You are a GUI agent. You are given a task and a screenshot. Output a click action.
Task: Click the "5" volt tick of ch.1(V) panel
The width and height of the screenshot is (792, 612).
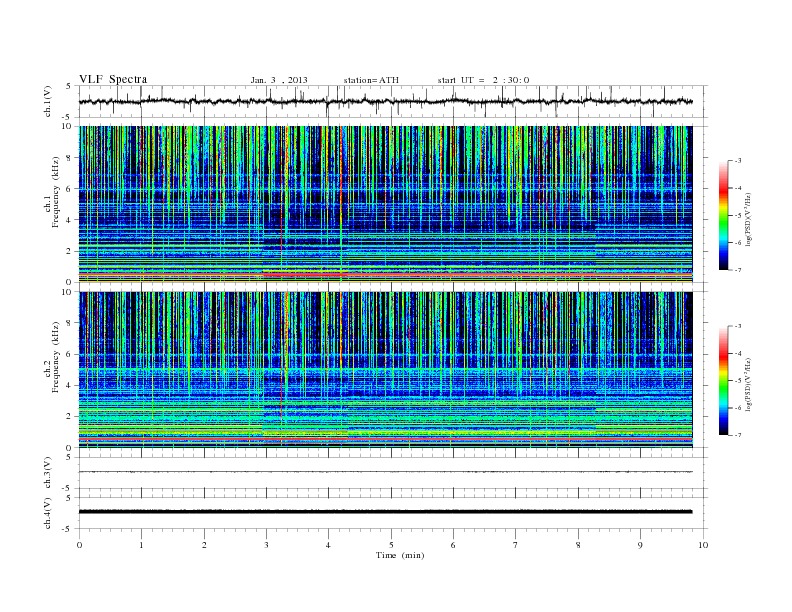69,86
